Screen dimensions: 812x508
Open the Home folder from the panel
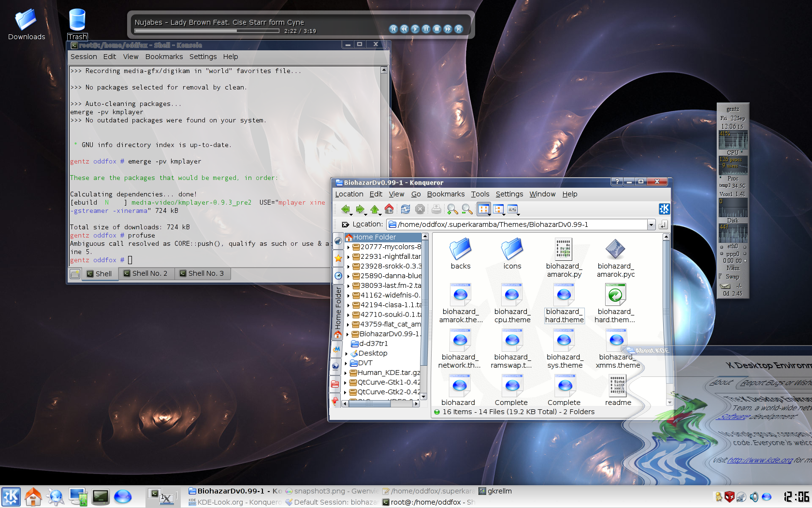click(x=33, y=497)
